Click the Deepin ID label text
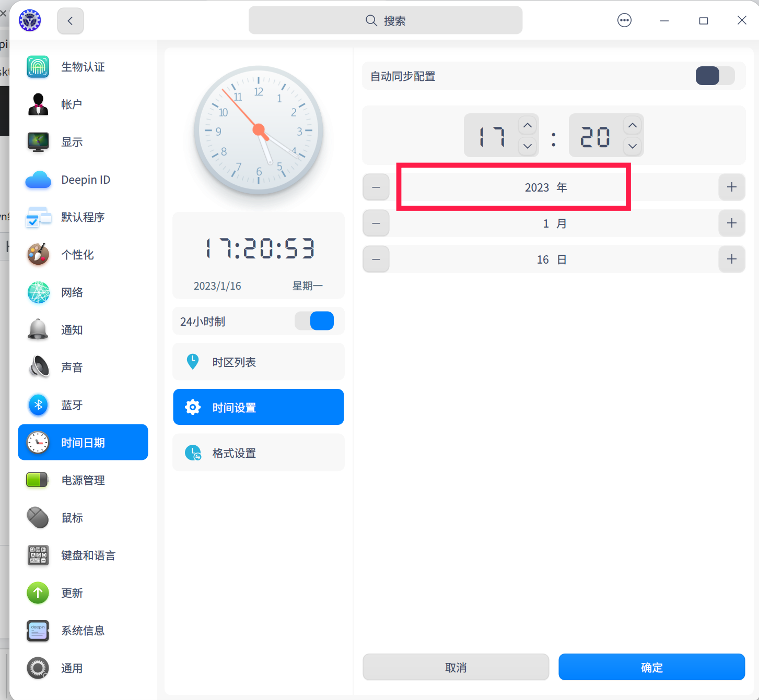759x700 pixels. click(x=86, y=180)
